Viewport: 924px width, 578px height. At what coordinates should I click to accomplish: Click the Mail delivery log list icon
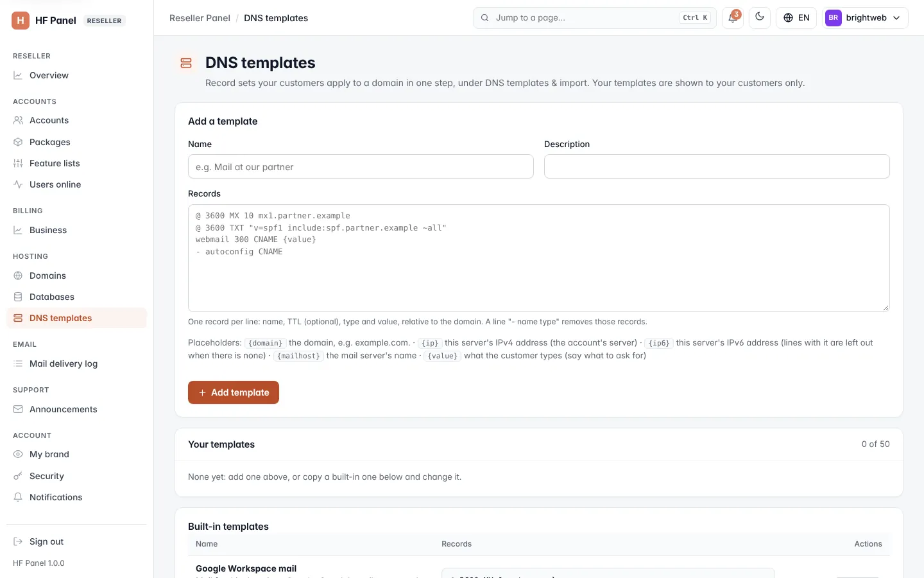click(x=18, y=363)
